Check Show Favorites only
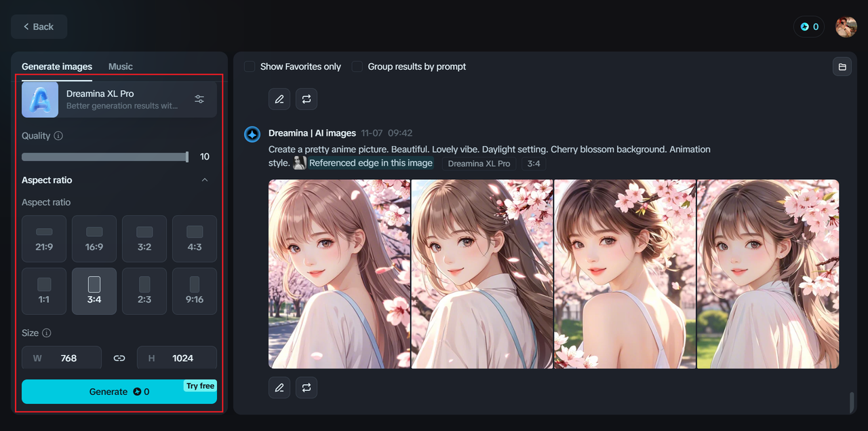 pos(250,67)
